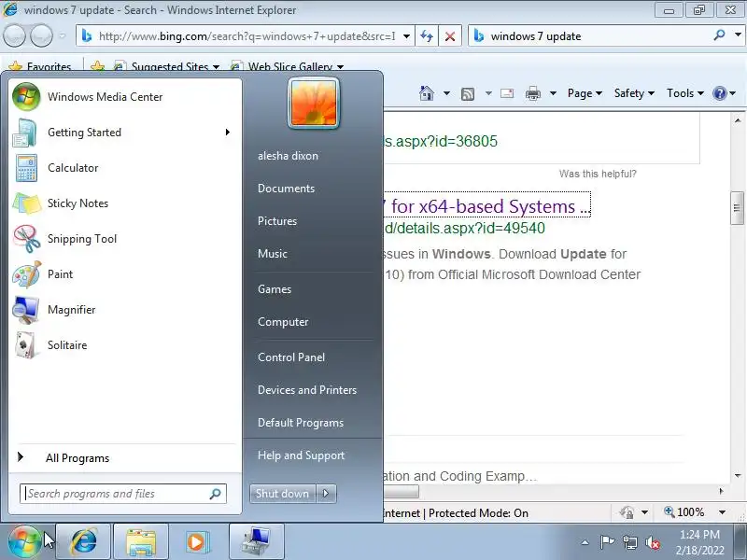Screen dimensions: 747x560
Task: Open Print options dropdown arrow
Action: [553, 93]
